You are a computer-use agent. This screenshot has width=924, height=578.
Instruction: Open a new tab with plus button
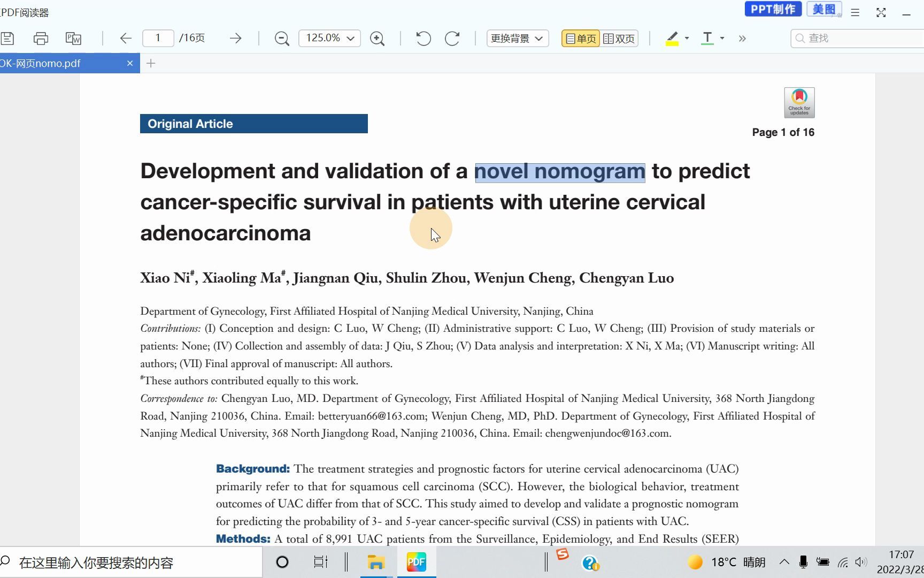coord(151,63)
